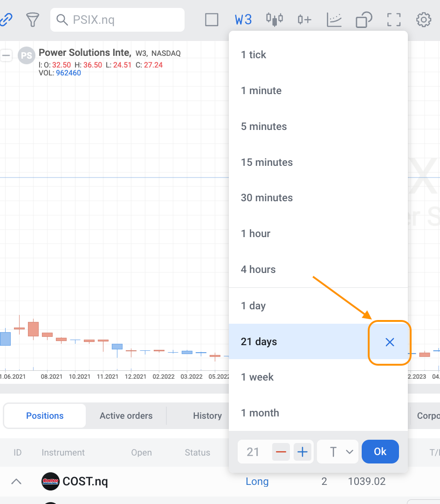Click the add instrument compare icon
This screenshot has width=440, height=504.
304,20
